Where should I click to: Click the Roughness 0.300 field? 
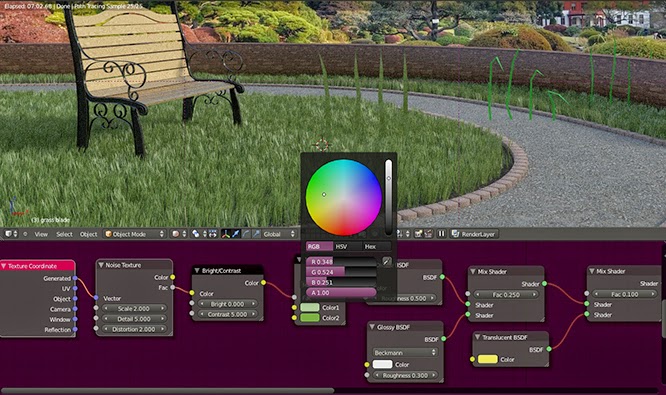pos(405,375)
